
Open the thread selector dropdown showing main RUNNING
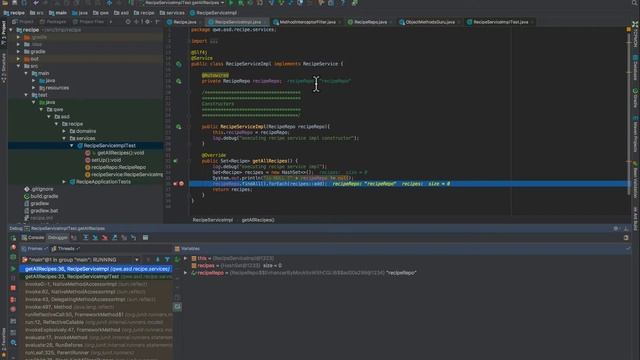point(81,260)
